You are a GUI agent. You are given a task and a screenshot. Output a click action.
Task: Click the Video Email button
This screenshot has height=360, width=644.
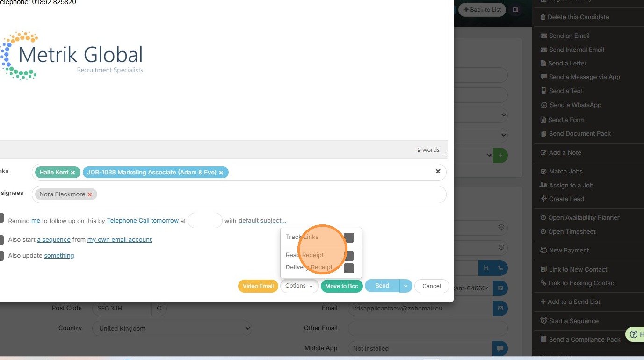coord(258,286)
